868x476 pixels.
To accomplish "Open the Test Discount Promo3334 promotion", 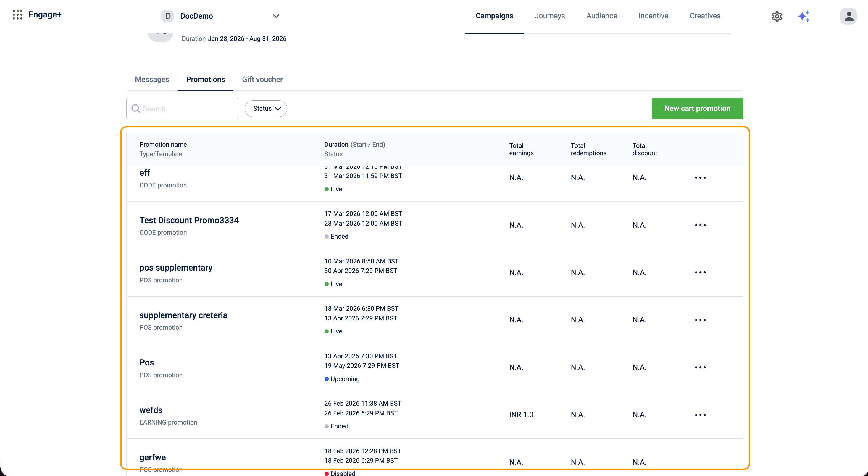I will click(x=189, y=220).
